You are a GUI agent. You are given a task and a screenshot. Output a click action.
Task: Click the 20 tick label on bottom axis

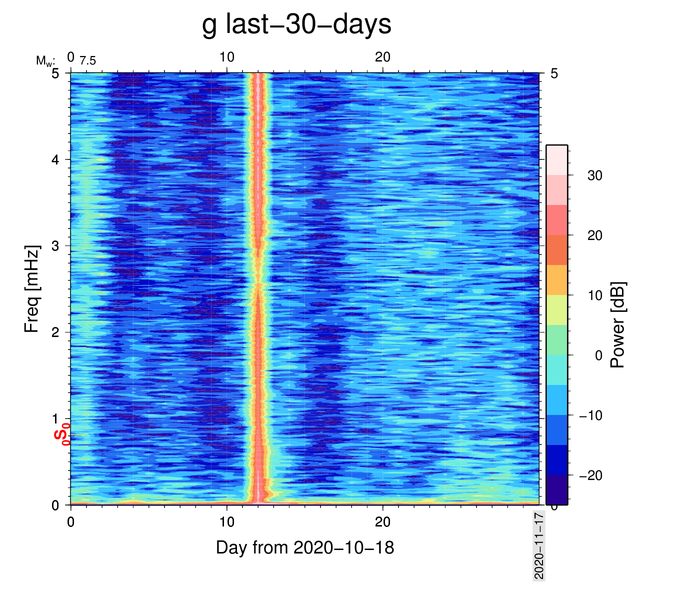tap(382, 522)
